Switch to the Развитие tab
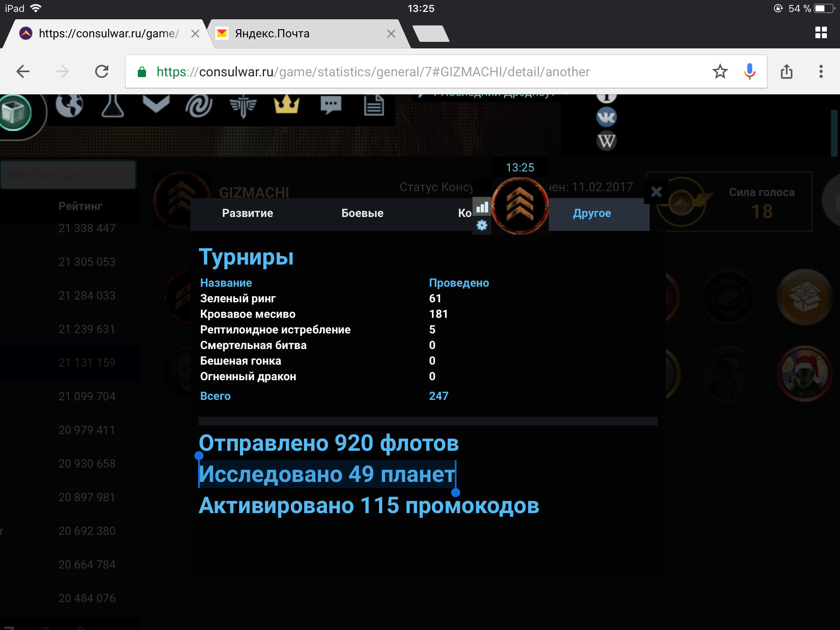This screenshot has height=630, width=840. pos(247,213)
